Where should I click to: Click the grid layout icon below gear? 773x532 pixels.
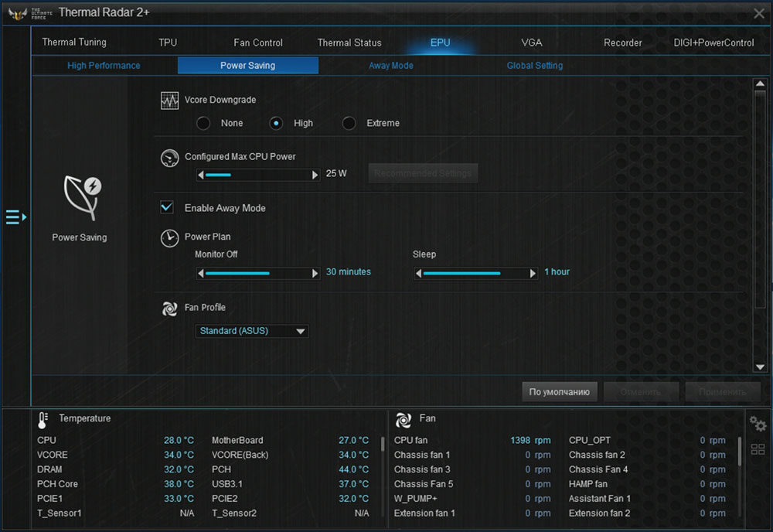[758, 449]
